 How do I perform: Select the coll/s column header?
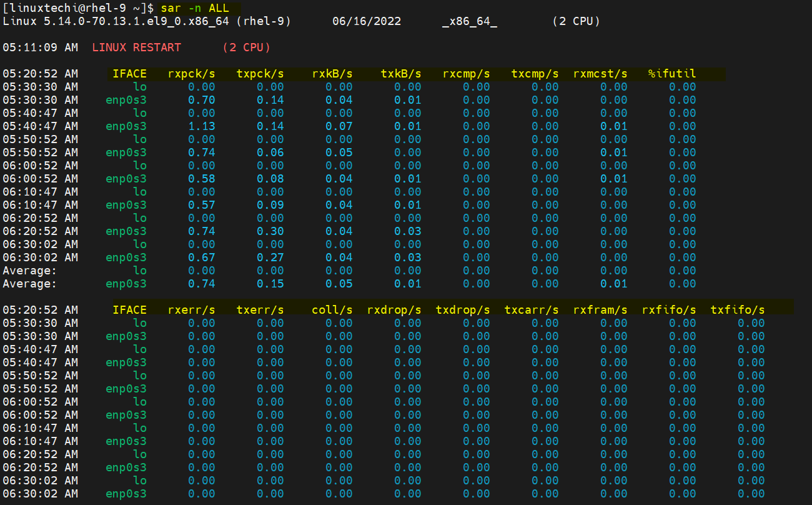pos(332,309)
